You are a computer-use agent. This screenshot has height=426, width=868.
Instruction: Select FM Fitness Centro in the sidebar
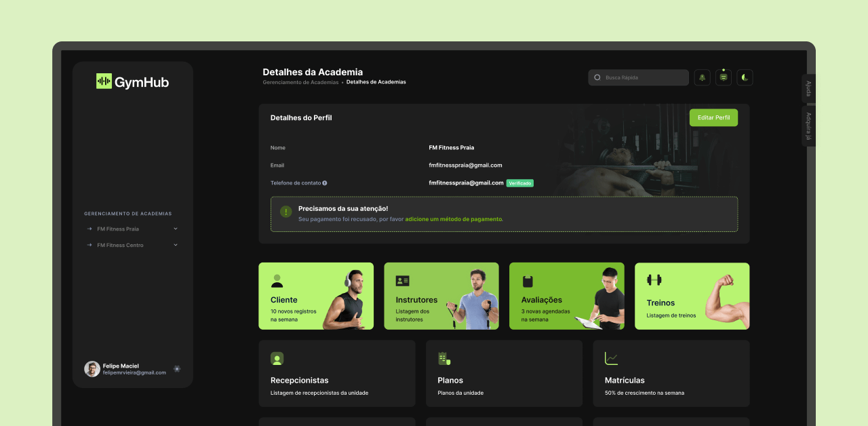point(121,245)
